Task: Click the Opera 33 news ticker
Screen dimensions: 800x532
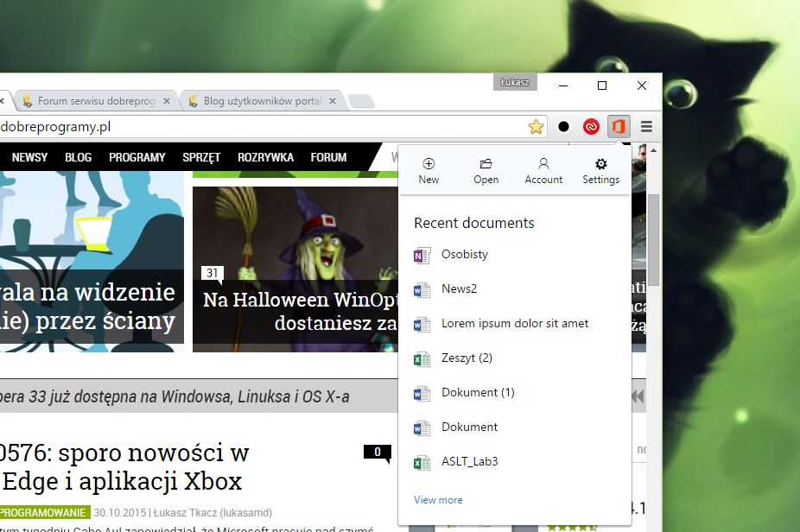Action: 175,396
